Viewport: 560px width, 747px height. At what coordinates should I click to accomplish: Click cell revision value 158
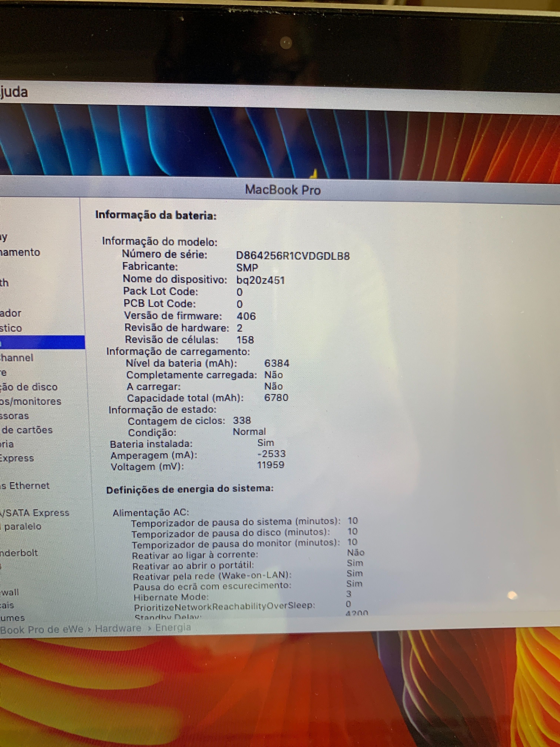(245, 340)
